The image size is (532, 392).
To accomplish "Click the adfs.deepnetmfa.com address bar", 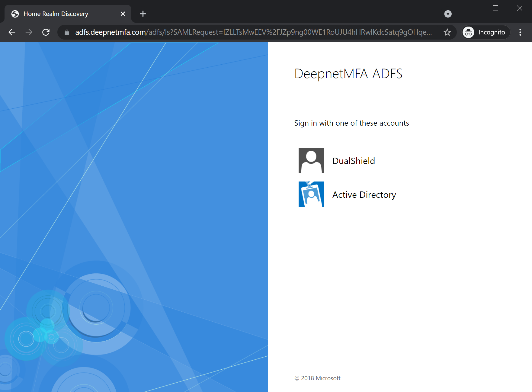I will point(253,32).
